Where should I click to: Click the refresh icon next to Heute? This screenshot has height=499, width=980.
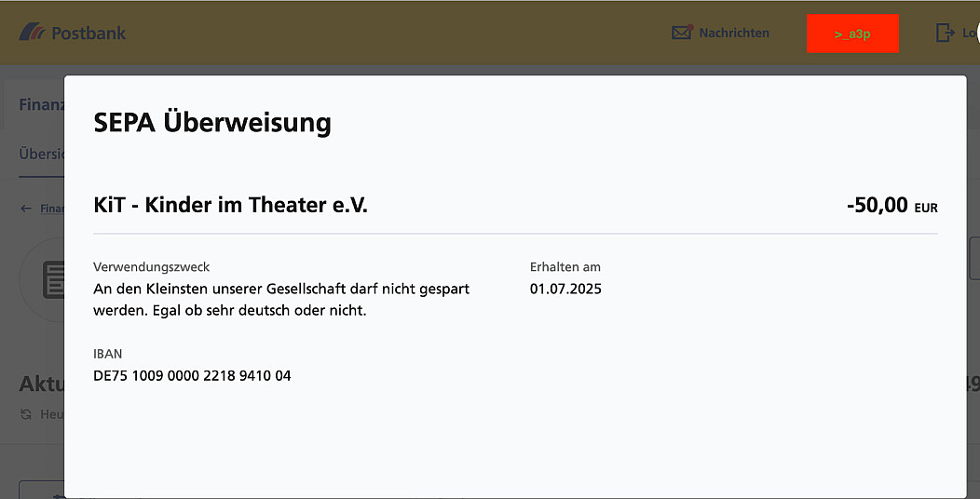(26, 414)
